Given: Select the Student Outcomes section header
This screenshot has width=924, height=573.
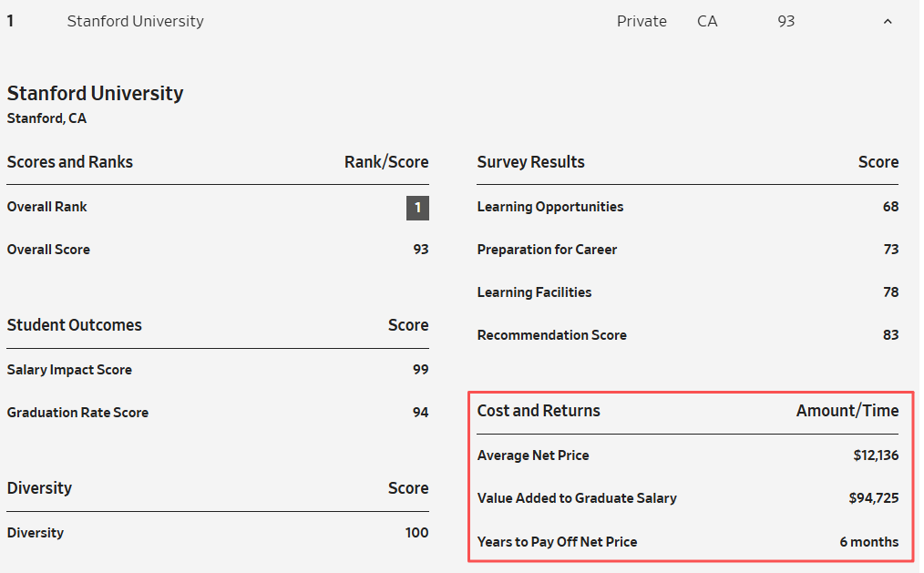Looking at the screenshot, I should 75,325.
